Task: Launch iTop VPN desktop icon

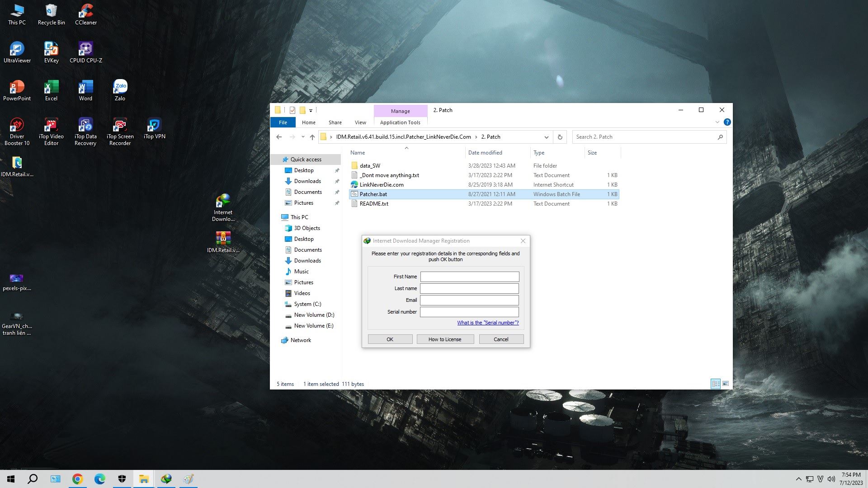Action: [x=155, y=128]
